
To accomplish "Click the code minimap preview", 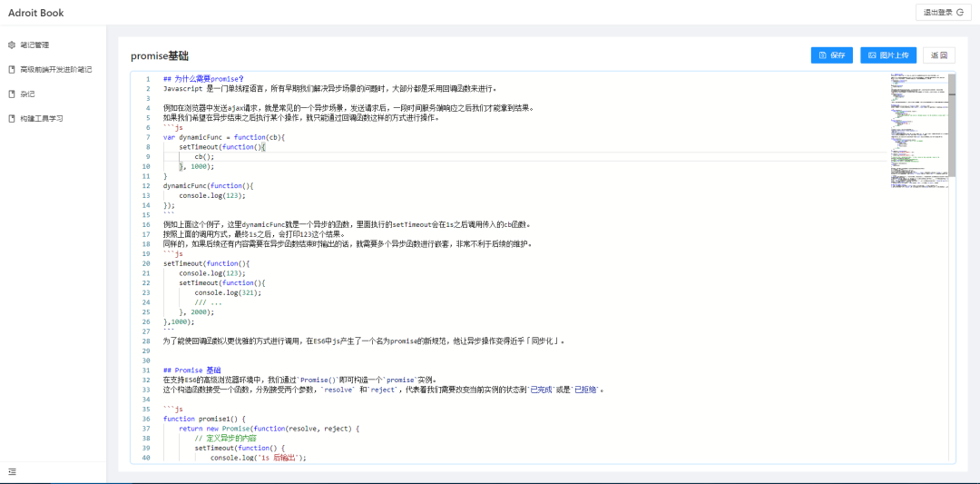I will 918,130.
